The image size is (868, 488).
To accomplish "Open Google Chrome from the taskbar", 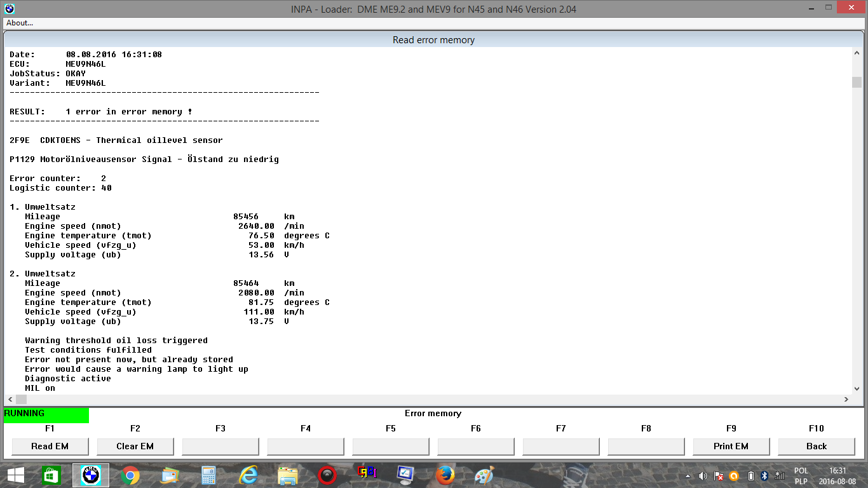I will coord(130,475).
